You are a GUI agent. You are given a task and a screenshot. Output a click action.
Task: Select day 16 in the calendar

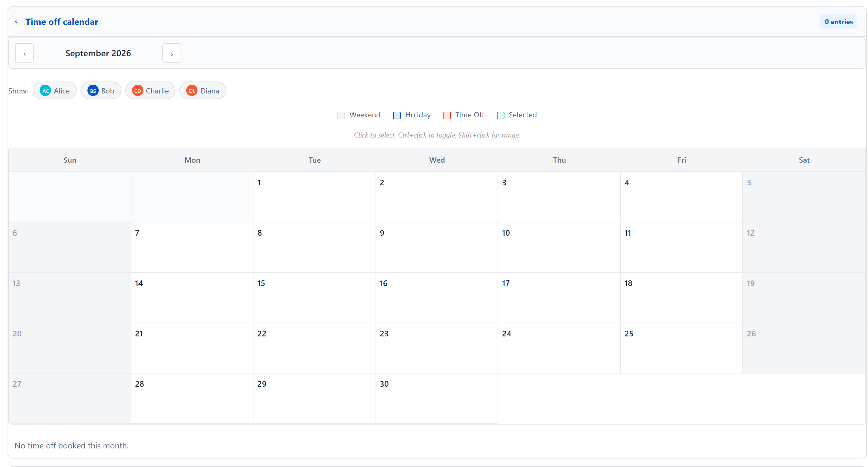(437, 298)
